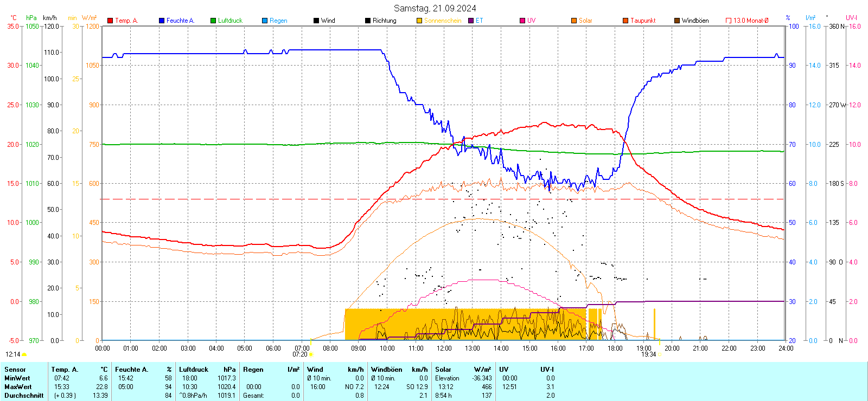Click the black Wind legend square

click(x=316, y=21)
